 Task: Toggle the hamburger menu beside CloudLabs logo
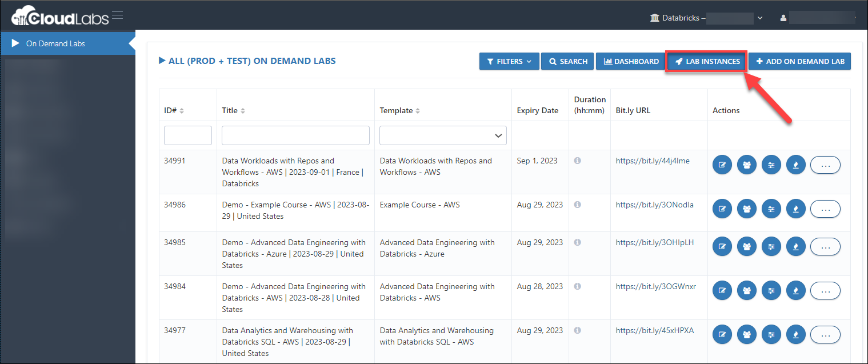point(117,15)
